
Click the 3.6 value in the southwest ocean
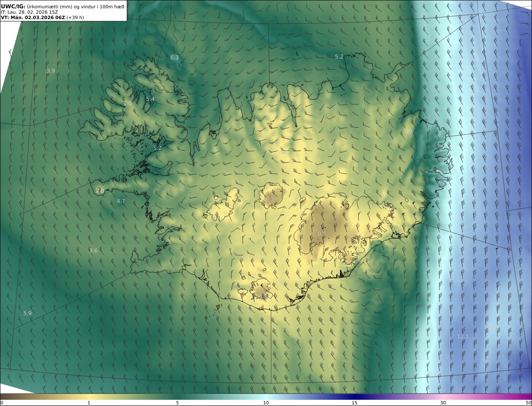[x=94, y=250]
